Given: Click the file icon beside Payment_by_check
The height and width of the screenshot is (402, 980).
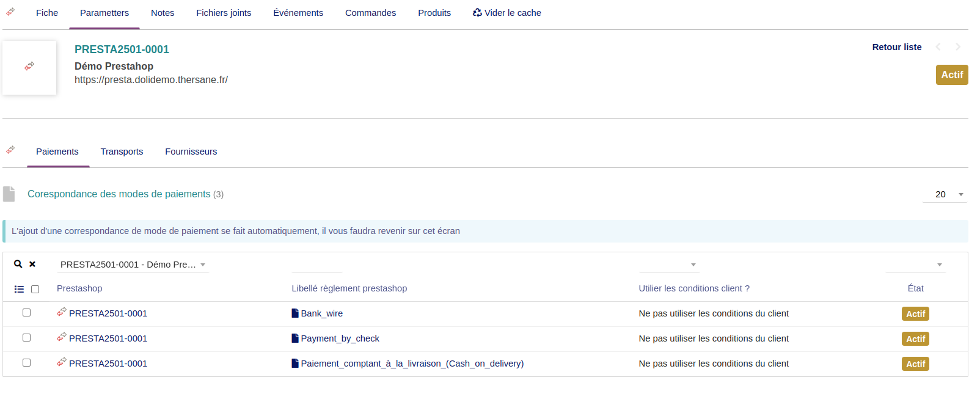Looking at the screenshot, I should (x=295, y=338).
